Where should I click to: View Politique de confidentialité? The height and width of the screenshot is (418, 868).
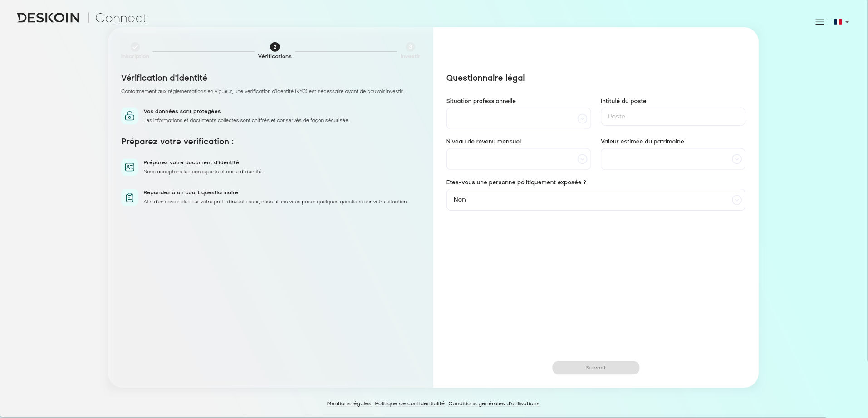pyautogui.click(x=409, y=403)
